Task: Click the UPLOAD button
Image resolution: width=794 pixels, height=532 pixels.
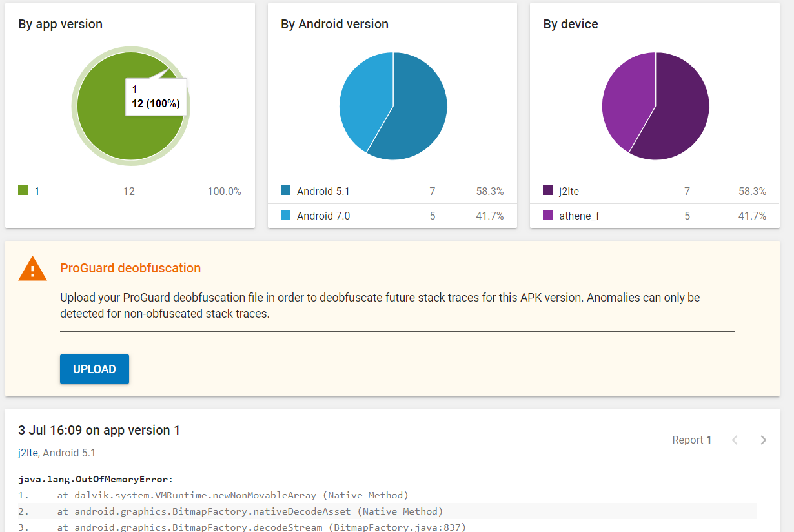Action: tap(94, 369)
